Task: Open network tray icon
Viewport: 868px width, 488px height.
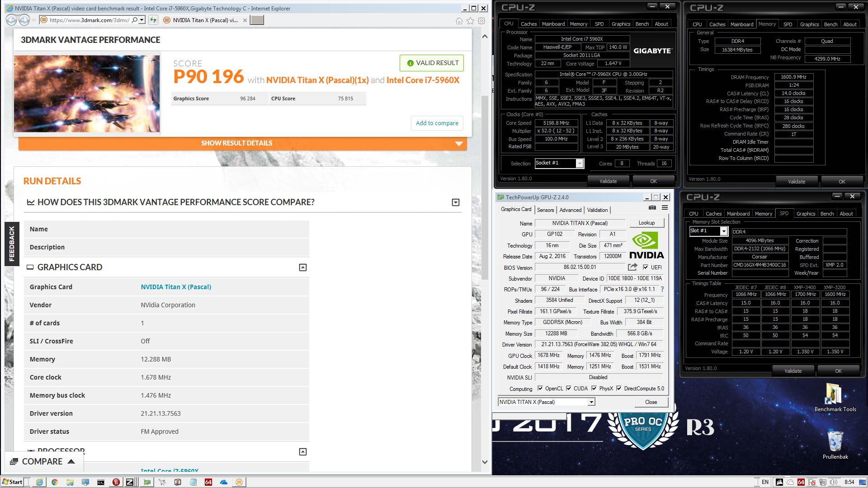Action: pos(823,482)
